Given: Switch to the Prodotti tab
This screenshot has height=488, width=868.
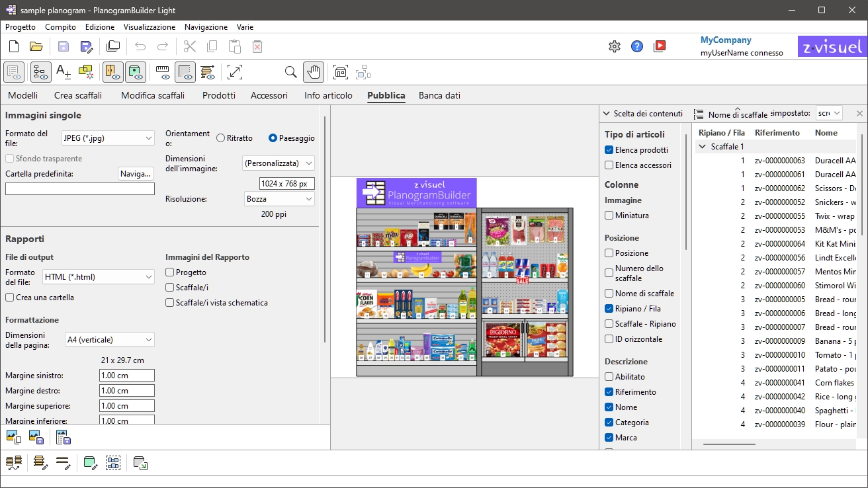Looking at the screenshot, I should point(219,95).
